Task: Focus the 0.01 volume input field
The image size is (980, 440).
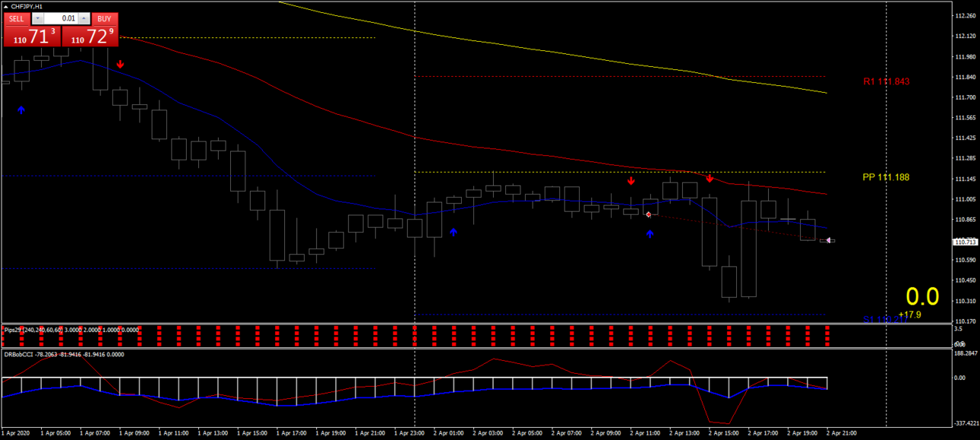Action: click(x=61, y=18)
